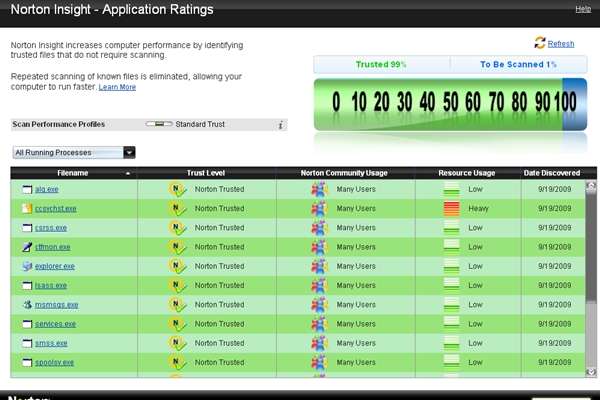
Task: Click the Norton Trusted badge for explorer.exe
Action: point(178,266)
